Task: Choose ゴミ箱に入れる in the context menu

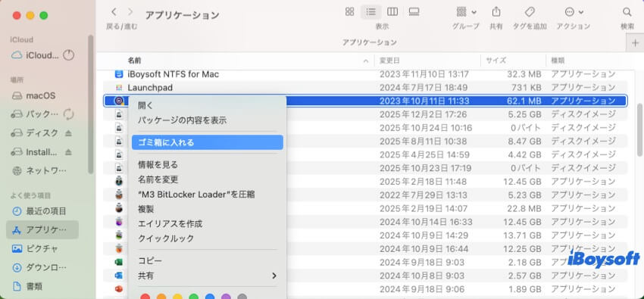Action: [208, 142]
